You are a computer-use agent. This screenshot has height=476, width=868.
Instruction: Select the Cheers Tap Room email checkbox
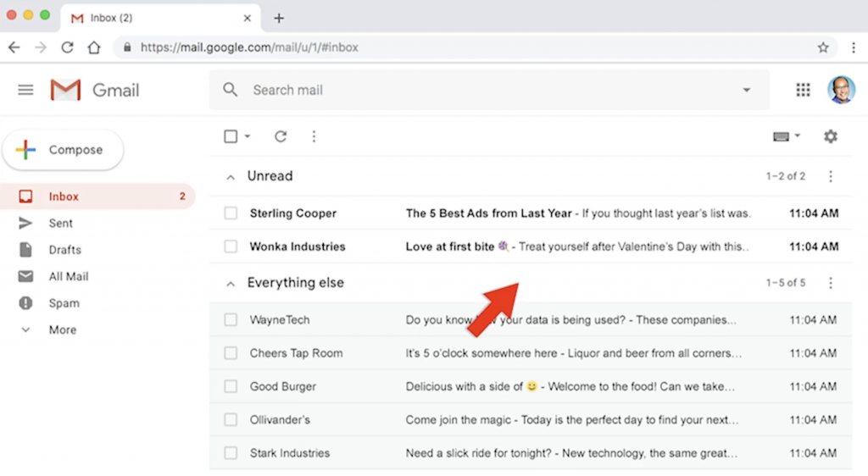(x=231, y=352)
